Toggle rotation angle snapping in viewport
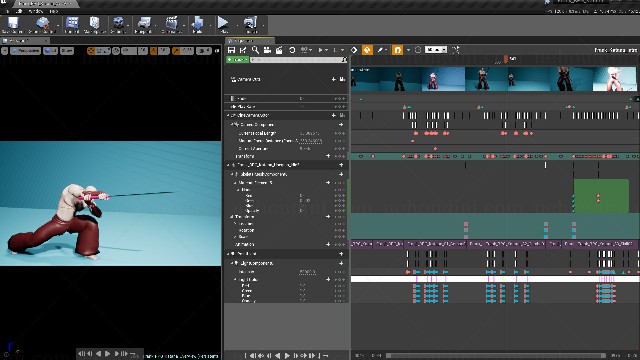This screenshot has width=640, height=360. (x=153, y=51)
